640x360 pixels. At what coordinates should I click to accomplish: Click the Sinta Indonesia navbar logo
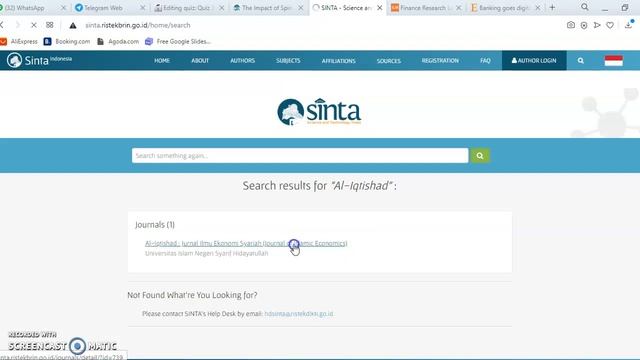click(39, 60)
